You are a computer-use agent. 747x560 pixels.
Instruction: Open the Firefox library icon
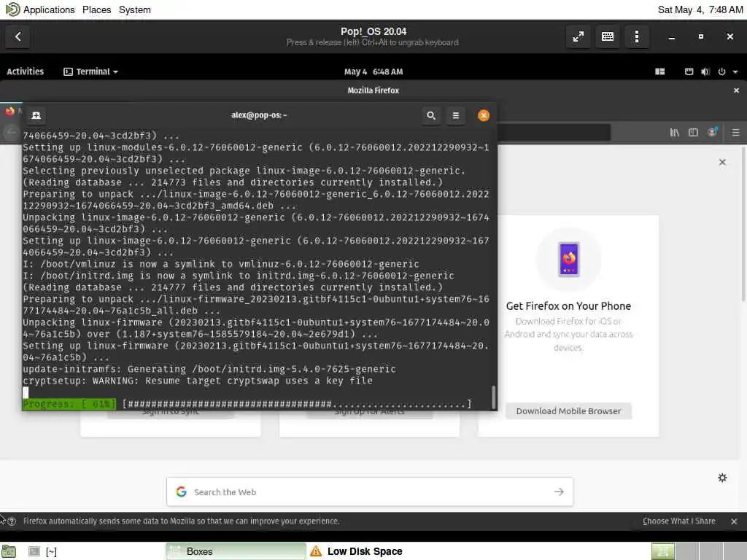[675, 133]
